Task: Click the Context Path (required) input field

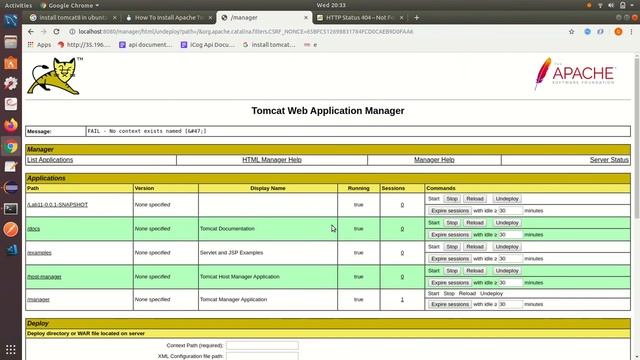Action: [x=262, y=345]
